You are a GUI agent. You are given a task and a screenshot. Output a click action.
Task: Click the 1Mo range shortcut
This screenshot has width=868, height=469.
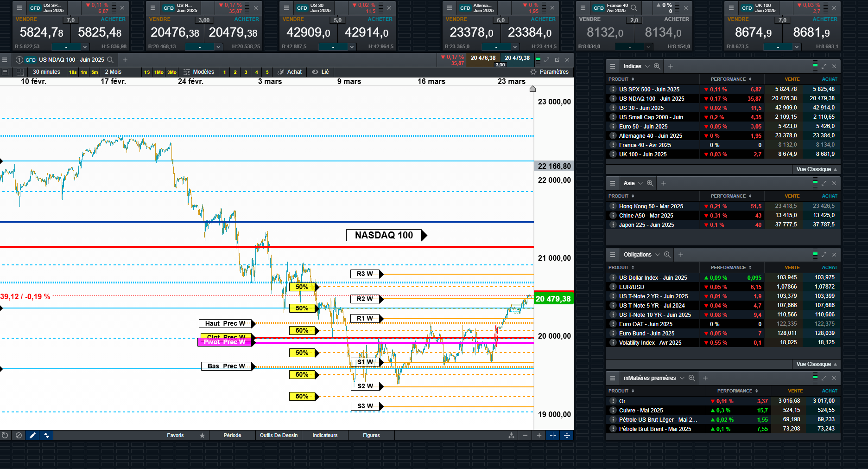[159, 72]
